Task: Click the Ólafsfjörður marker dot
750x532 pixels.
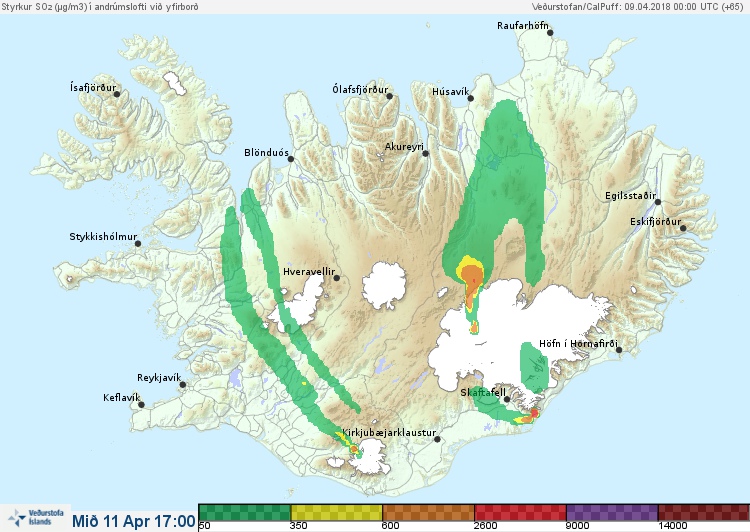Action: (x=390, y=97)
